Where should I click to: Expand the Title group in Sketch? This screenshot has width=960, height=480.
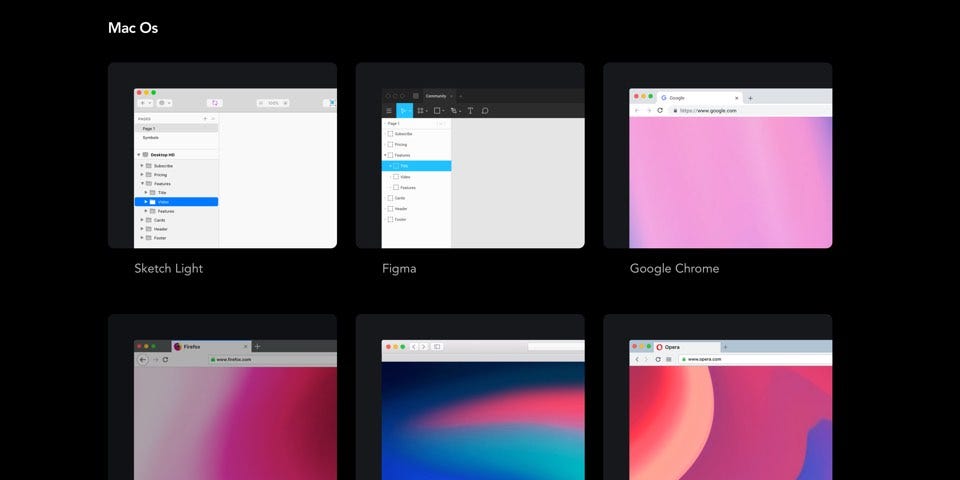point(146,192)
